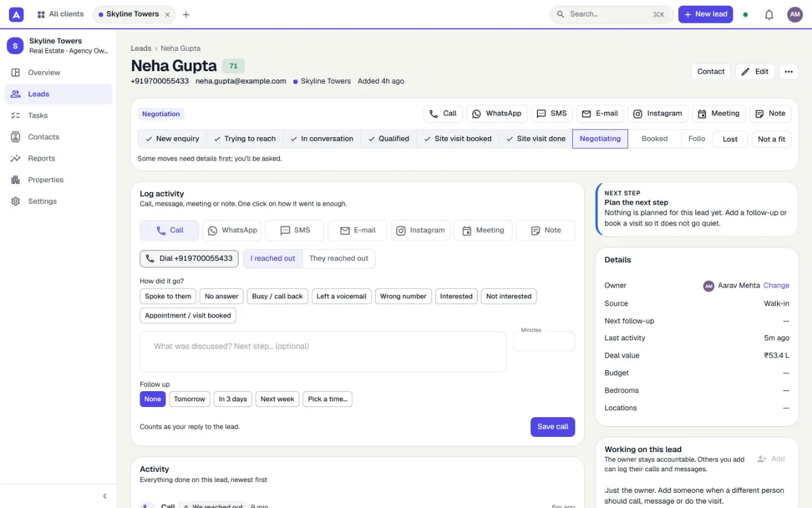Choose the Spoke to them outcome

(168, 297)
